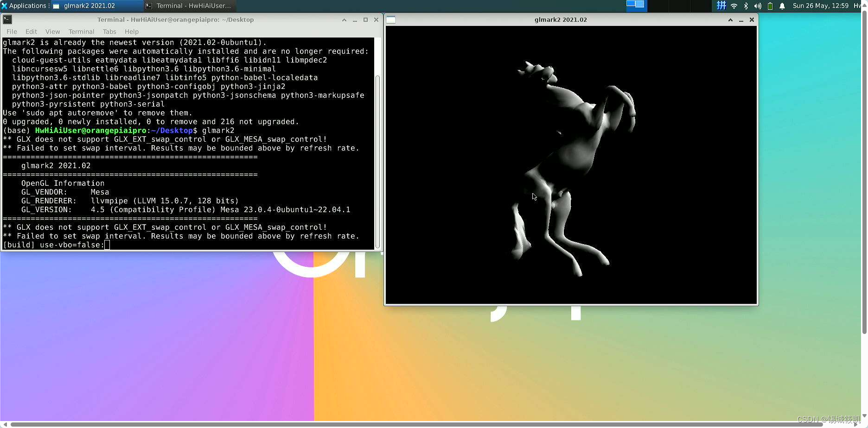
Task: Open the volume control icon
Action: click(758, 6)
